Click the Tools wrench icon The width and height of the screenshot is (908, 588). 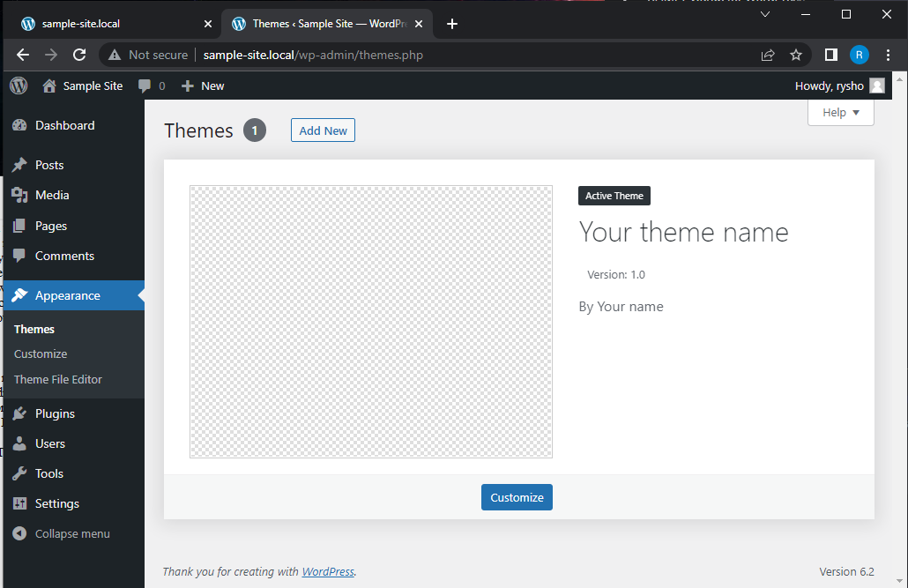[19, 474]
